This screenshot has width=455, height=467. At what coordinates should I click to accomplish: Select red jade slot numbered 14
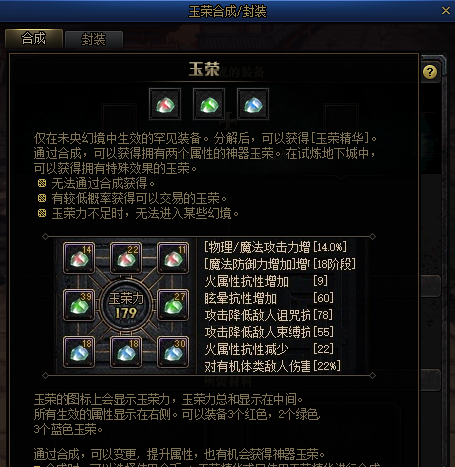tap(79, 258)
